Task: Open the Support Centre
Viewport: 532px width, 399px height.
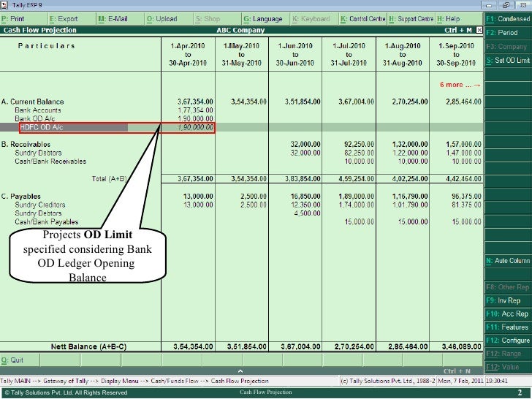Action: click(411, 19)
